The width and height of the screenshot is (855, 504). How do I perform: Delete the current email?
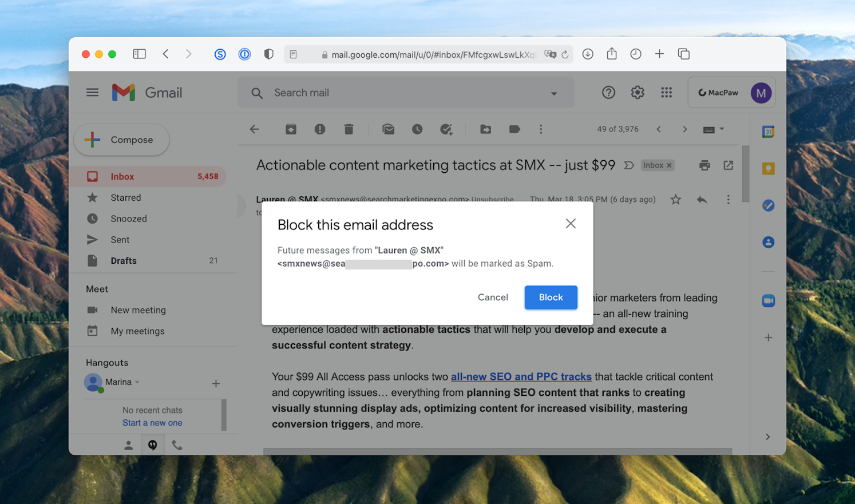pos(349,129)
